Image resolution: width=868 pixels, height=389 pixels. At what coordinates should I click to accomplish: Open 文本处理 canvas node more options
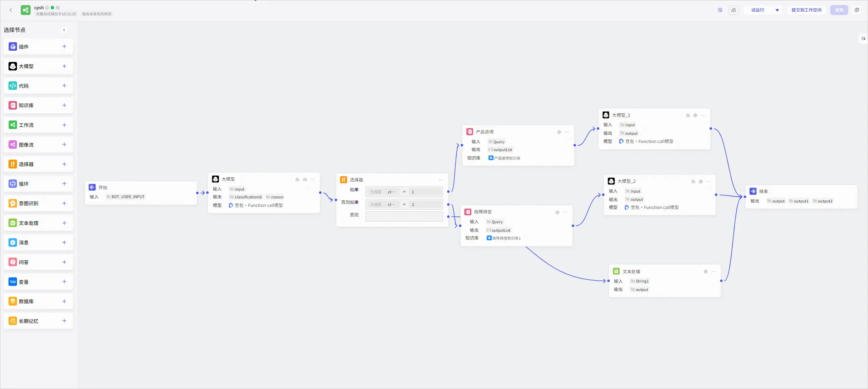714,272
